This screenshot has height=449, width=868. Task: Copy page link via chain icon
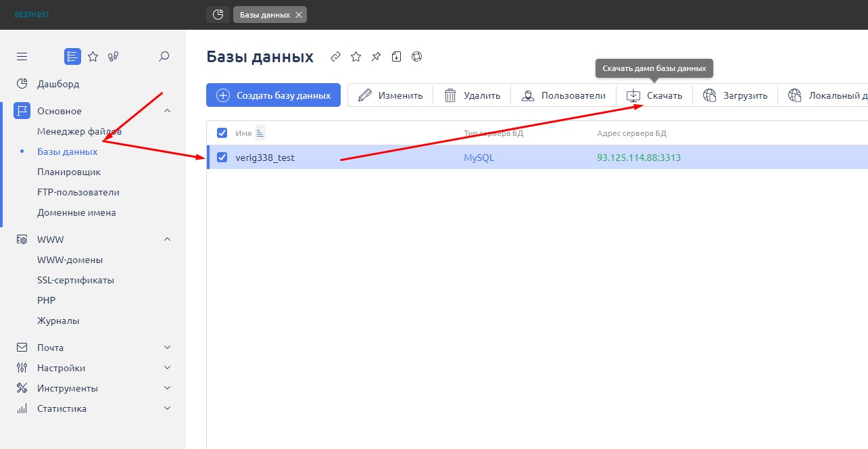pyautogui.click(x=335, y=57)
